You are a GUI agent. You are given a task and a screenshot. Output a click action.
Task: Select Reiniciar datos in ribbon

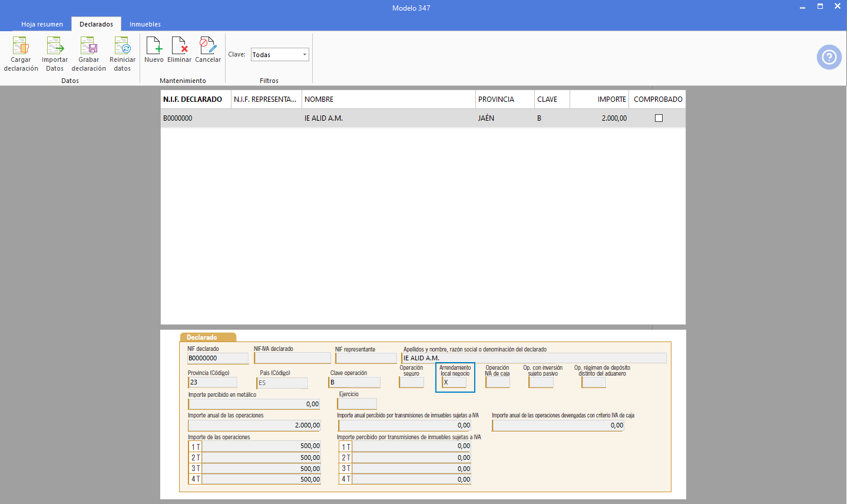pyautogui.click(x=123, y=45)
